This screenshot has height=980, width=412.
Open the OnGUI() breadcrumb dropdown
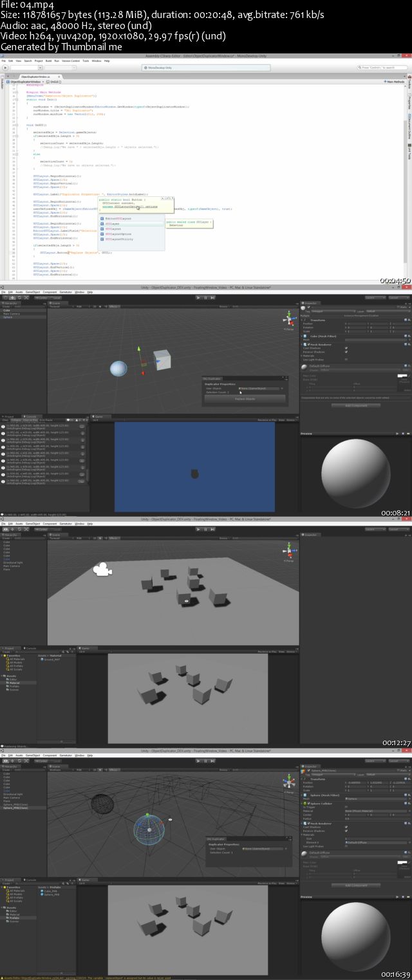click(x=54, y=82)
